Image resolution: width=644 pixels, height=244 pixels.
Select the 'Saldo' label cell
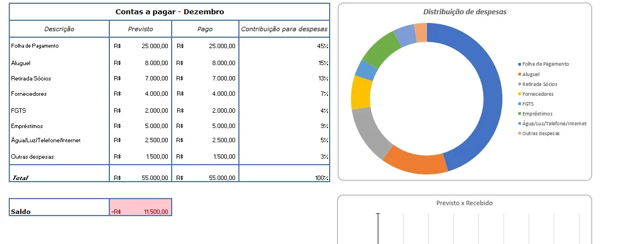click(x=59, y=207)
